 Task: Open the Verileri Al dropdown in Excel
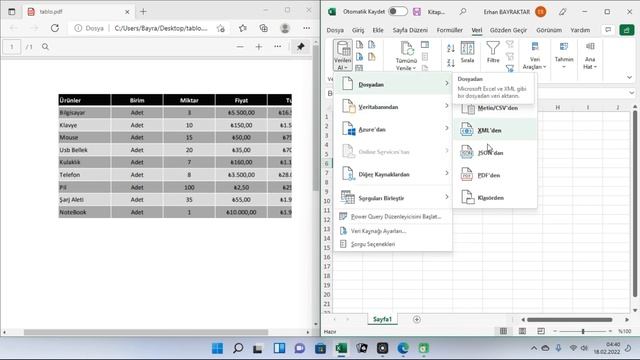[x=342, y=55]
